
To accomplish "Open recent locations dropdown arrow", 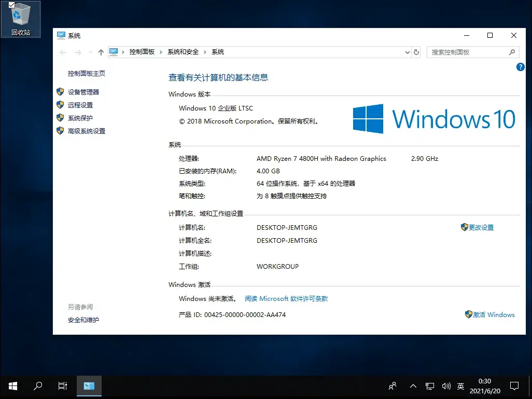I will (x=90, y=52).
